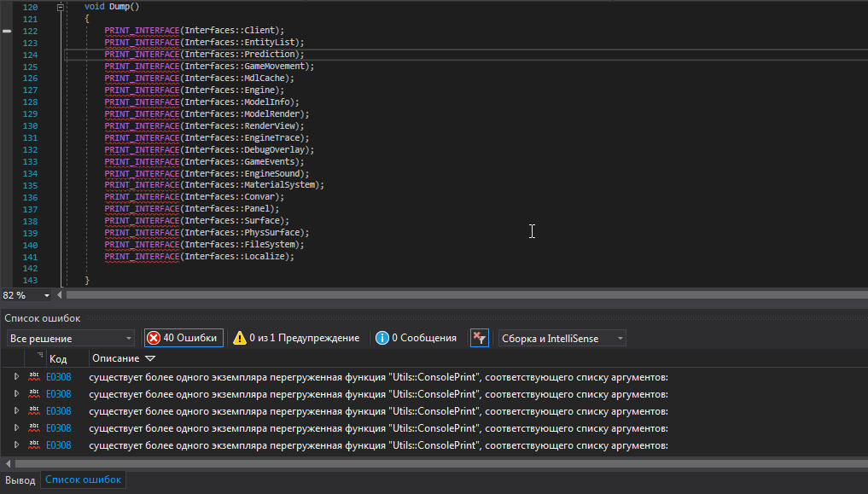Click the red error icon in the 40 Ошибки filter
The image size is (868, 494).
tap(154, 338)
